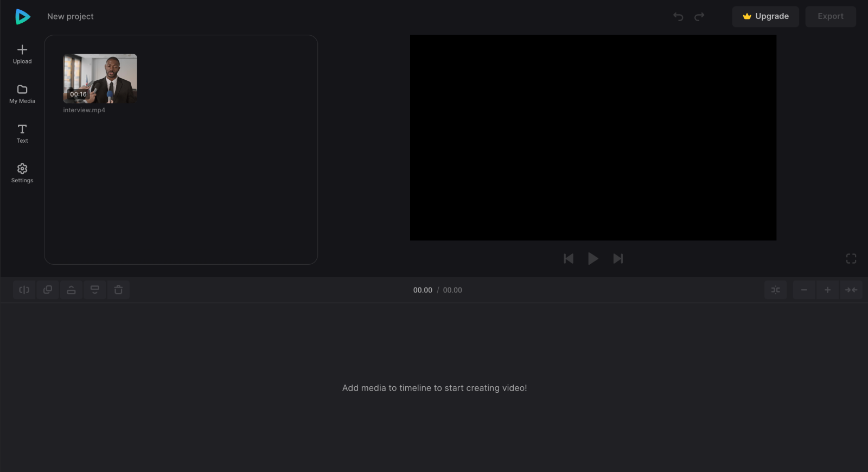The image size is (868, 472).
Task: Click the black video preview canvas
Action: (x=593, y=138)
